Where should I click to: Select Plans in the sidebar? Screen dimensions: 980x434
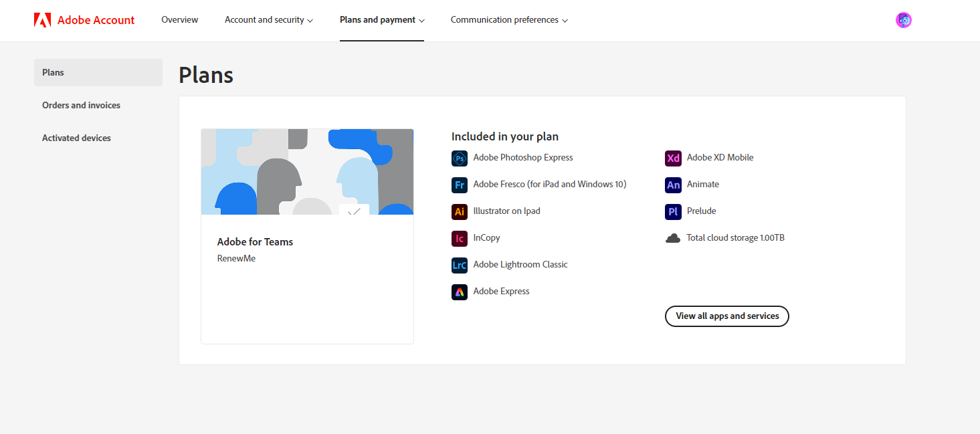98,72
